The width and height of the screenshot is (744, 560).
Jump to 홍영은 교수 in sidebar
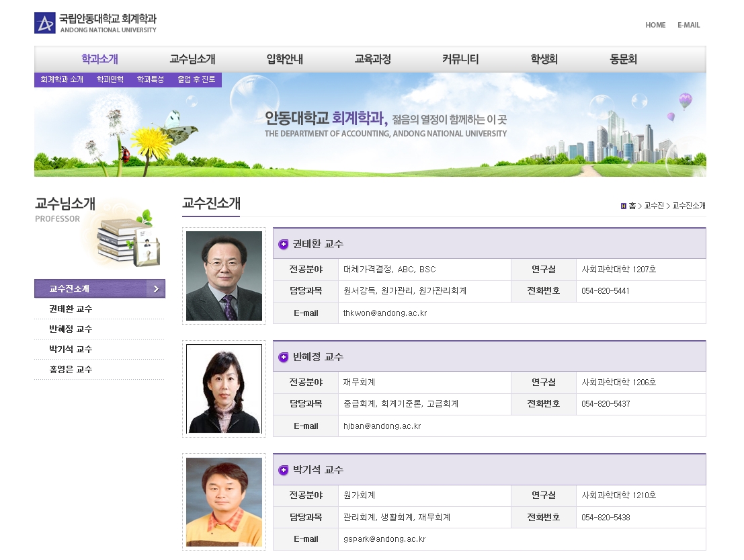[71, 369]
